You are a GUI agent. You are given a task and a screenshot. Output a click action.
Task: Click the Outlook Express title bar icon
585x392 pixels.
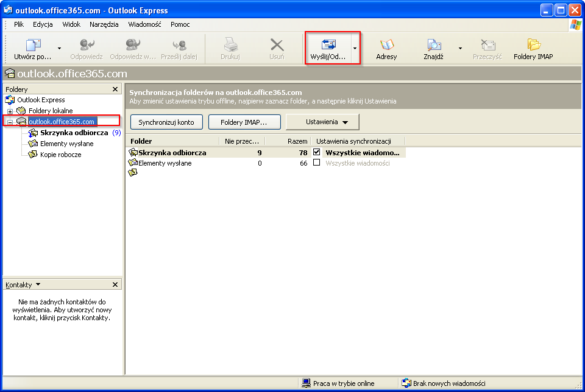click(x=8, y=10)
